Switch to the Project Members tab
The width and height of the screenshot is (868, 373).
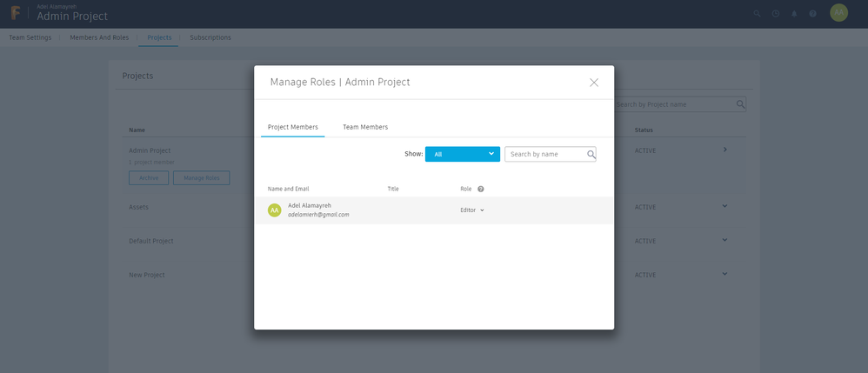pyautogui.click(x=293, y=127)
